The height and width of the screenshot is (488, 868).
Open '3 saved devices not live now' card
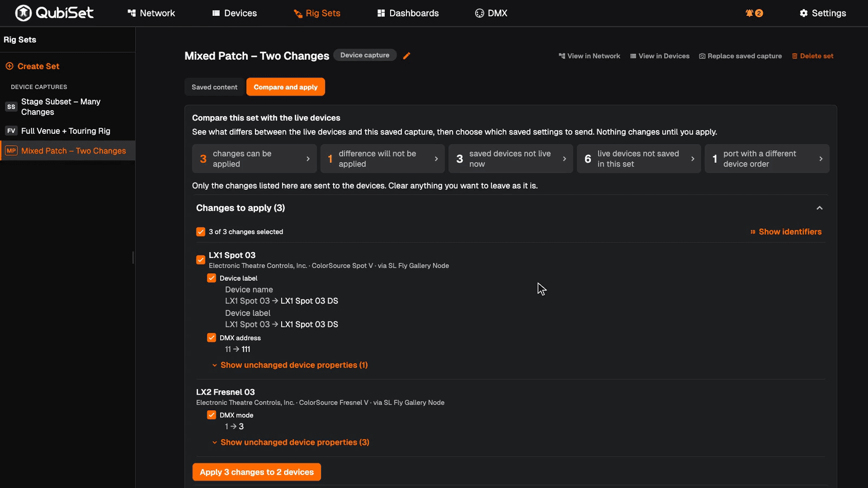point(510,159)
